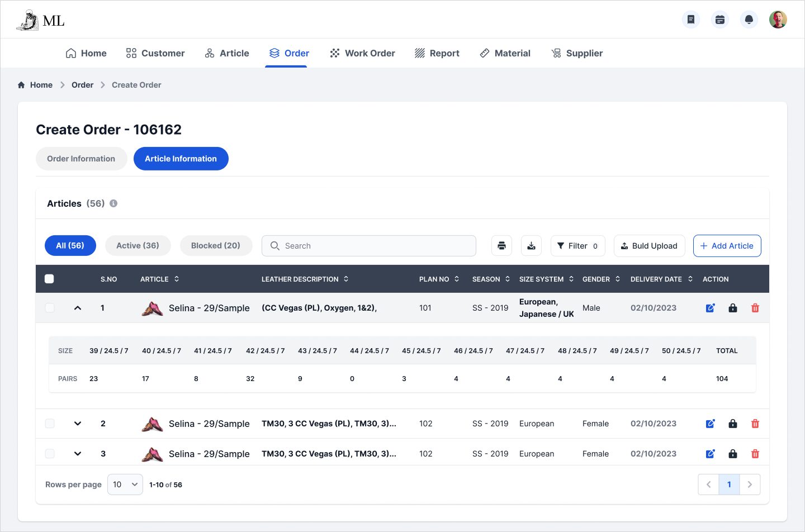Open the calendar icon in the top bar

pyautogui.click(x=720, y=20)
